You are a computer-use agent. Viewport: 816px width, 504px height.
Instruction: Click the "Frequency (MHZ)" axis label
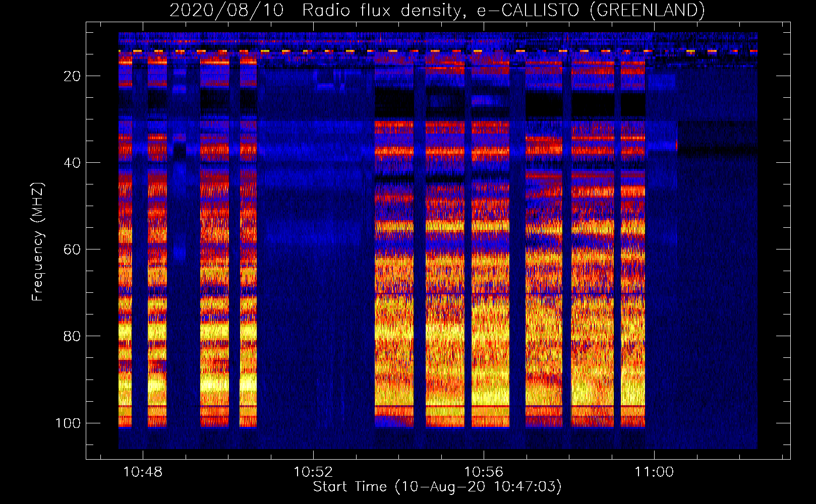(38, 242)
